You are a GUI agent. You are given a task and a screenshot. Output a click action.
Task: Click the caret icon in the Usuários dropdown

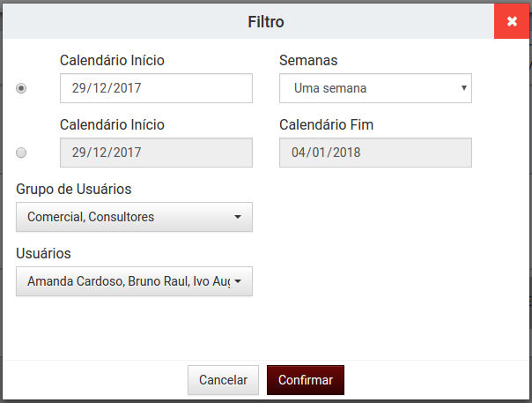238,281
